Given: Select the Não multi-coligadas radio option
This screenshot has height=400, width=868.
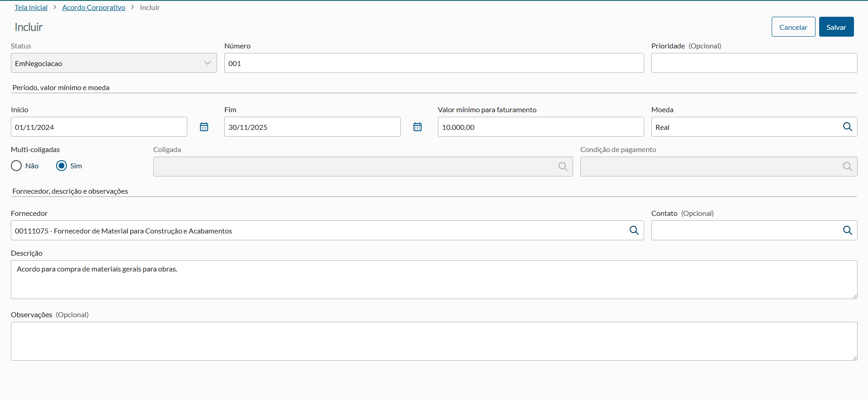Looking at the screenshot, I should pyautogui.click(x=17, y=166).
